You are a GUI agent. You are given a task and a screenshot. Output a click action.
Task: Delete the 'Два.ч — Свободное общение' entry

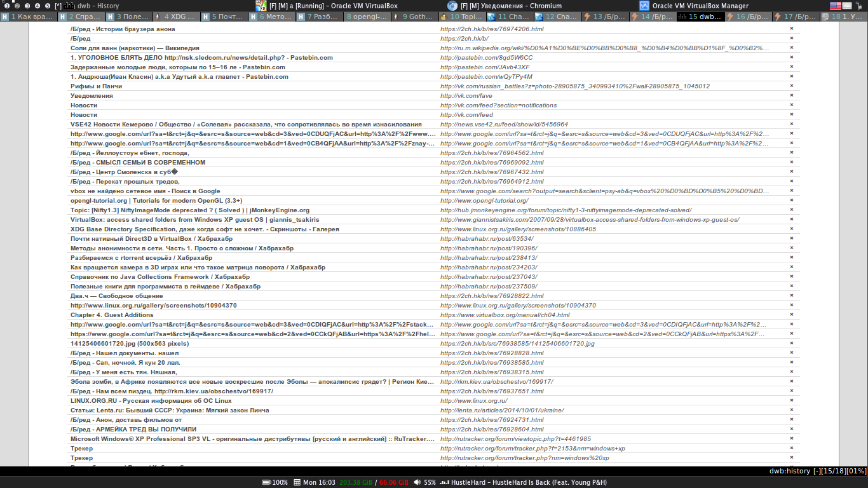click(792, 295)
